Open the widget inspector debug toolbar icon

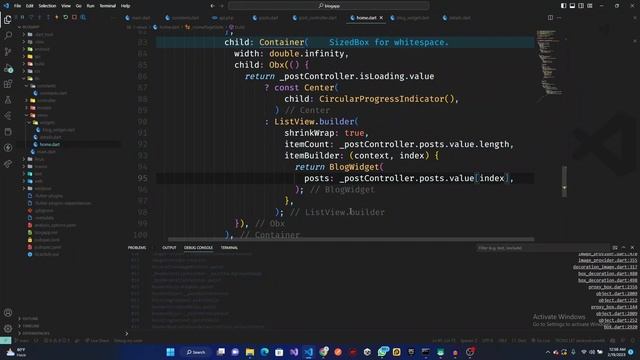click(83, 17)
